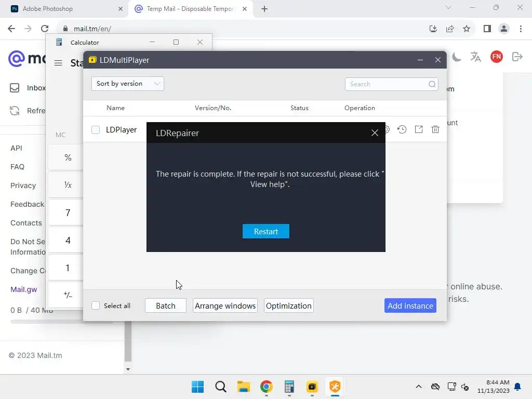Open the Windows Start menu
This screenshot has width=532, height=399.
click(198, 387)
